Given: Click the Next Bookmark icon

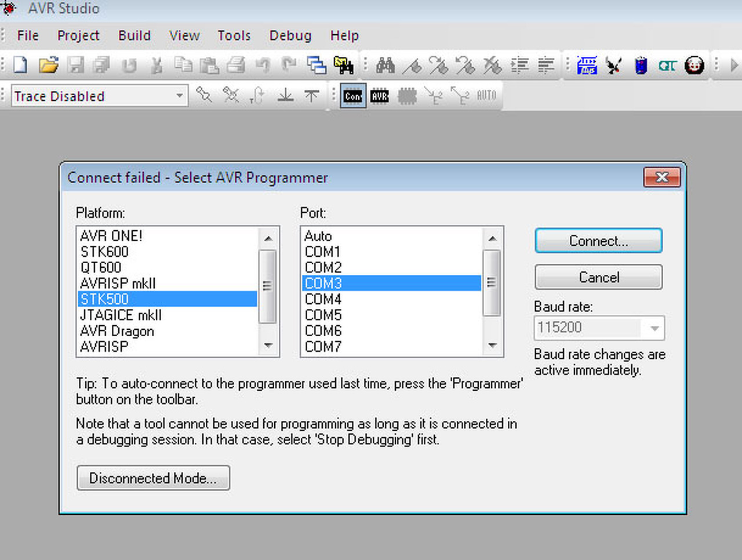Looking at the screenshot, I should 438,64.
